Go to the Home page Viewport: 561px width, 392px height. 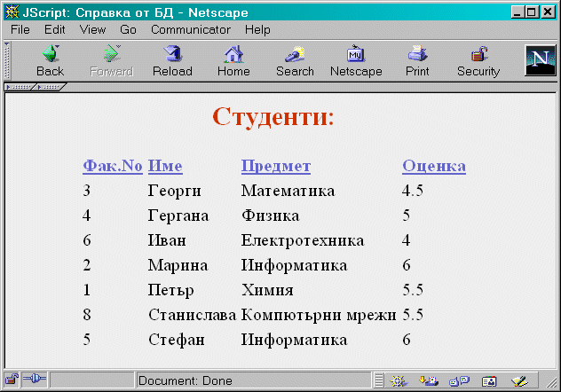click(x=233, y=61)
